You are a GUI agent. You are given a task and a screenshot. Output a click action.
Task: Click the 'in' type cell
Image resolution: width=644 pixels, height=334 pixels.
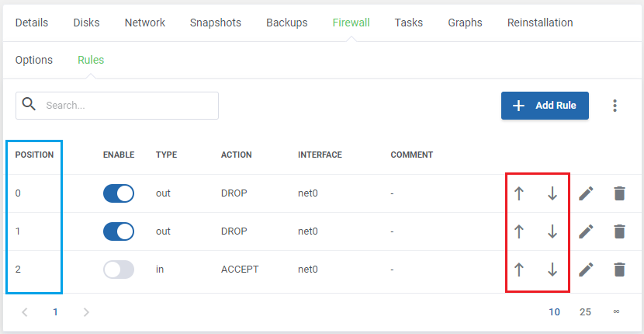pos(160,270)
